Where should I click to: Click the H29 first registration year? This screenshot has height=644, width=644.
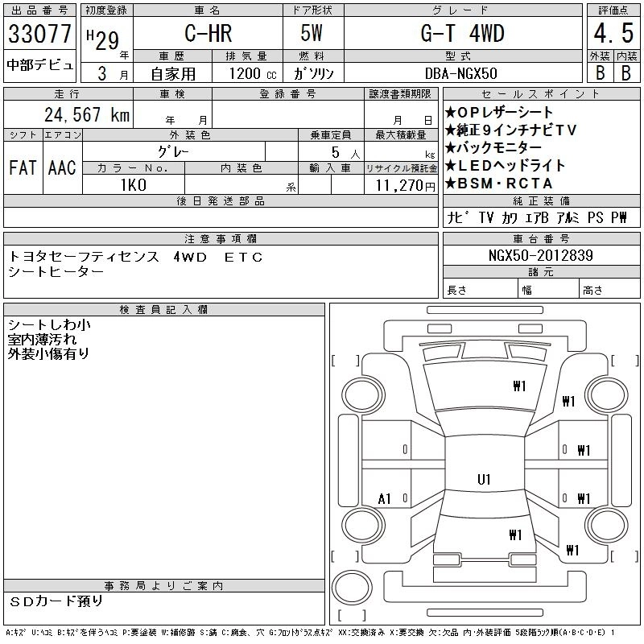pos(103,39)
